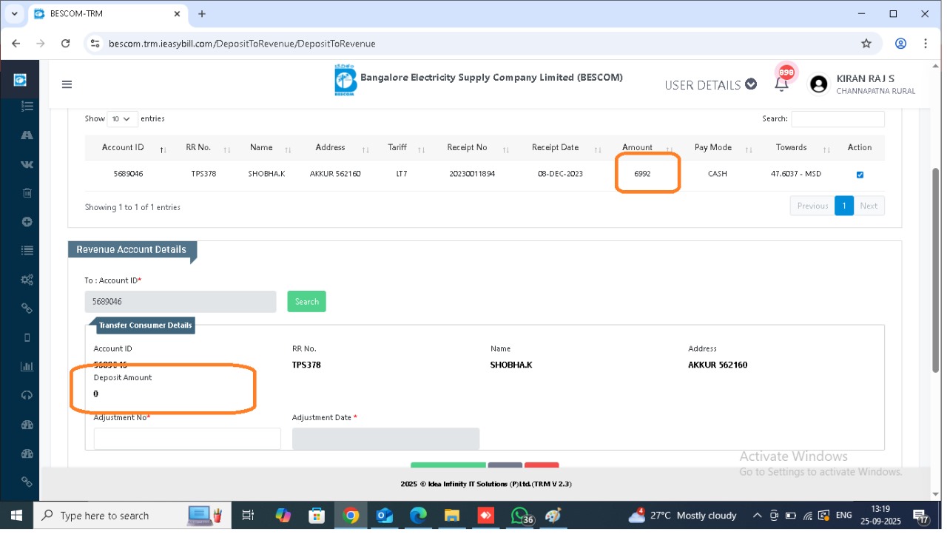The image size is (947, 560).
Task: Open the notification bell icon
Action: [781, 84]
